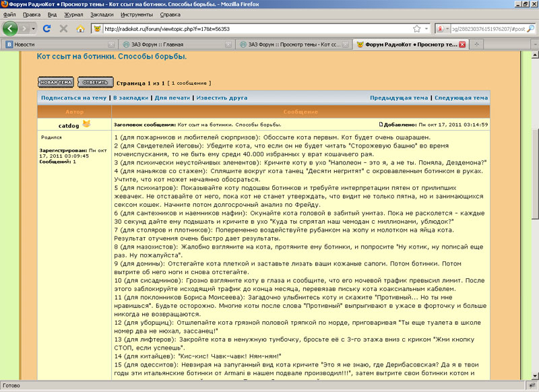Viewport: 539px width, 392px height.
Task: Switch to the ЗАЗ Форум :: Просмотр темы tab
Action: (x=293, y=44)
